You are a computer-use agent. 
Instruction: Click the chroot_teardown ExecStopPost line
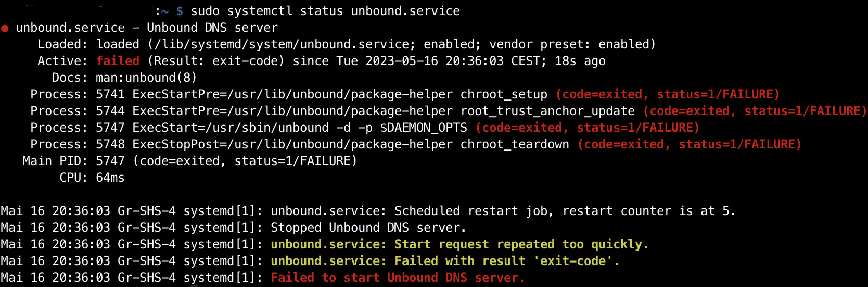click(416, 144)
